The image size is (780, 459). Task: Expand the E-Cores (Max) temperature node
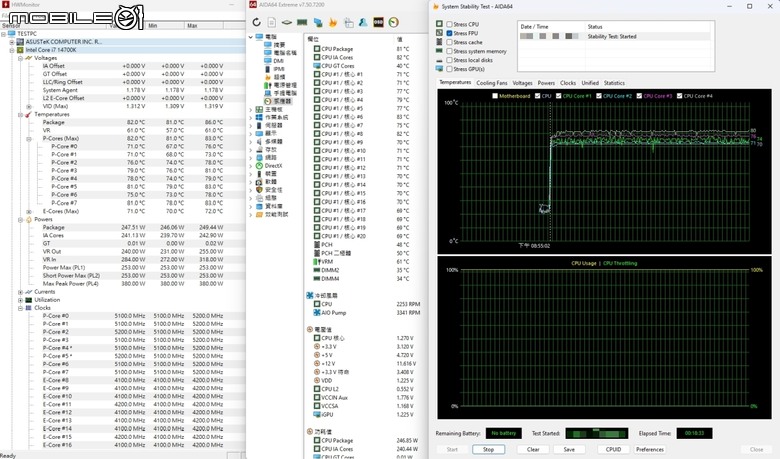pyautogui.click(x=28, y=211)
